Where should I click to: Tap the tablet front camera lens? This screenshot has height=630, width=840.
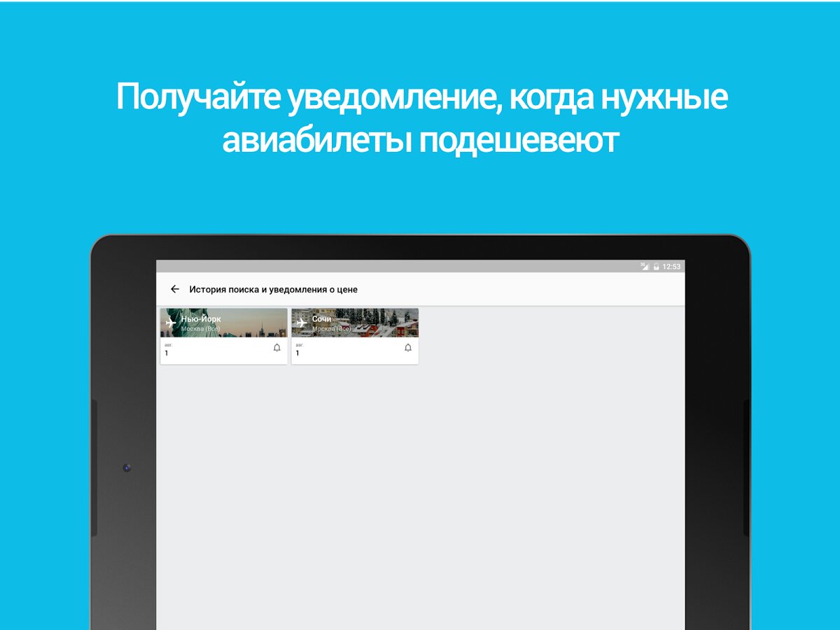coord(127,468)
